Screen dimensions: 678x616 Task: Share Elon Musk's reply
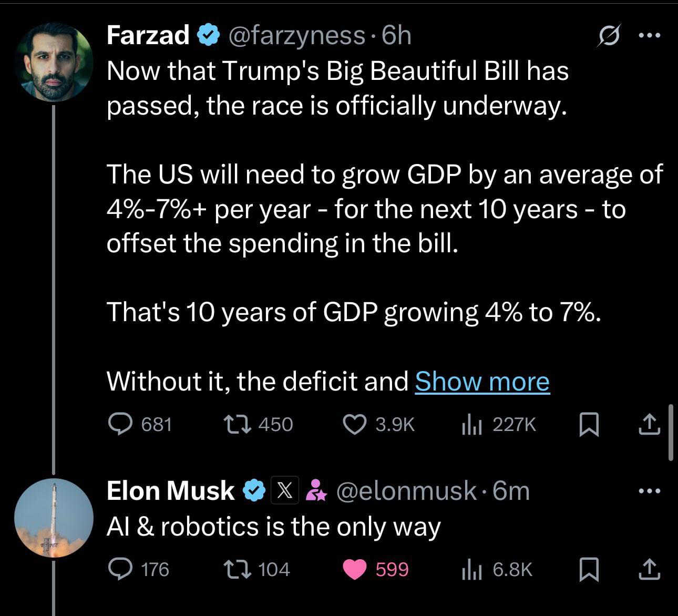649,569
